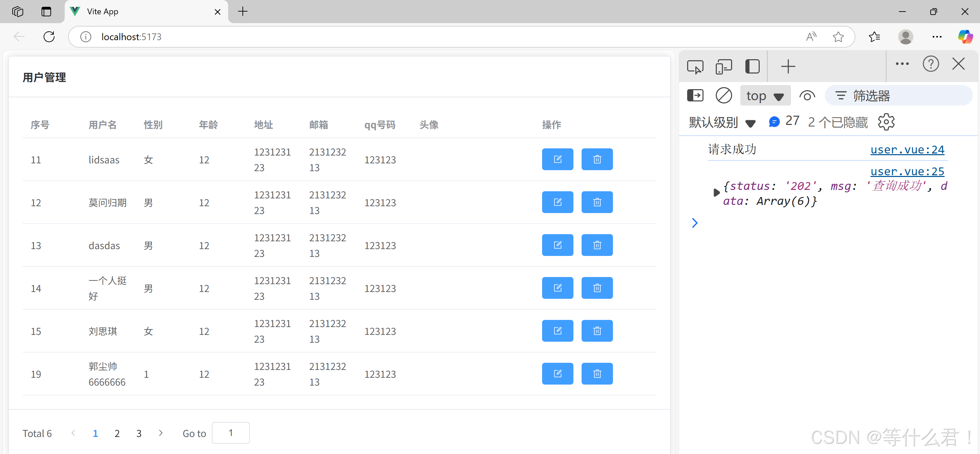Image resolution: width=980 pixels, height=454 pixels.
Task: Click the live expression eye icon
Action: (x=807, y=95)
